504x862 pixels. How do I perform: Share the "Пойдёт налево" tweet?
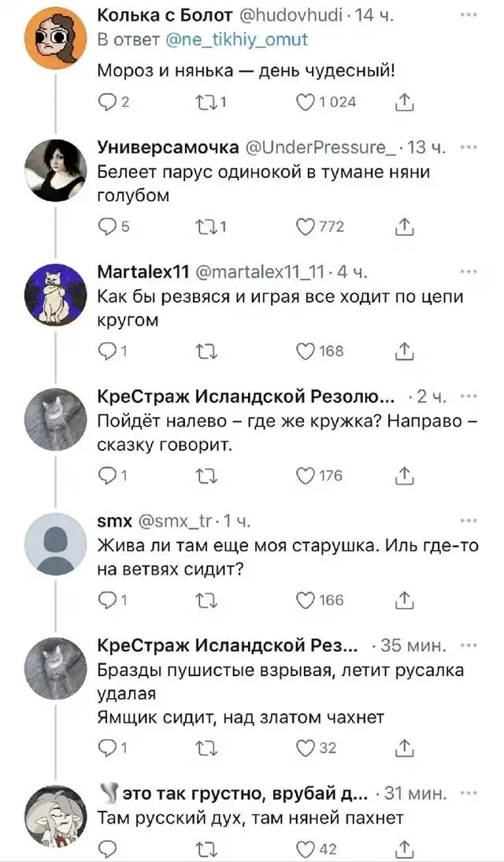point(404,475)
